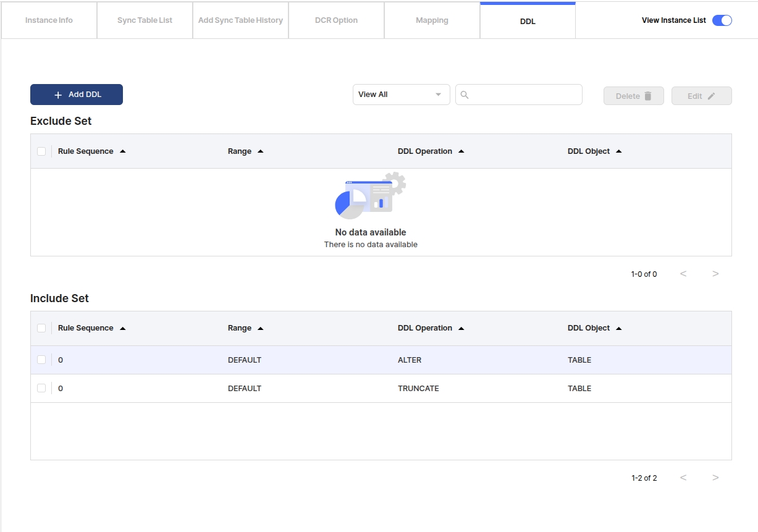This screenshot has height=532, width=758.
Task: Open the View All dropdown
Action: (401, 95)
